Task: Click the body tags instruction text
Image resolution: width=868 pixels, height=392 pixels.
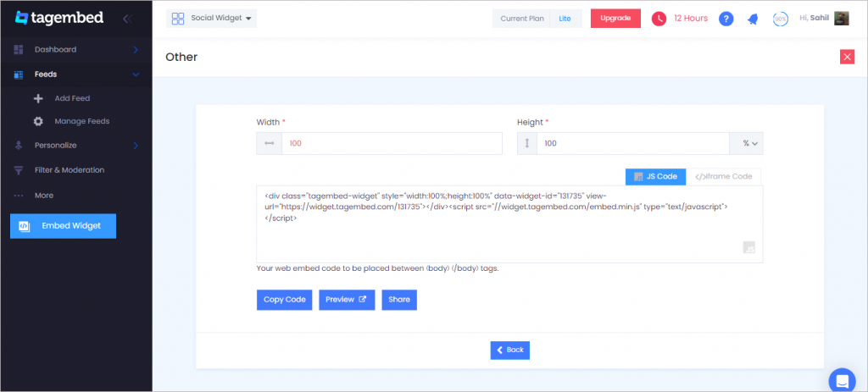Action: [x=377, y=269]
